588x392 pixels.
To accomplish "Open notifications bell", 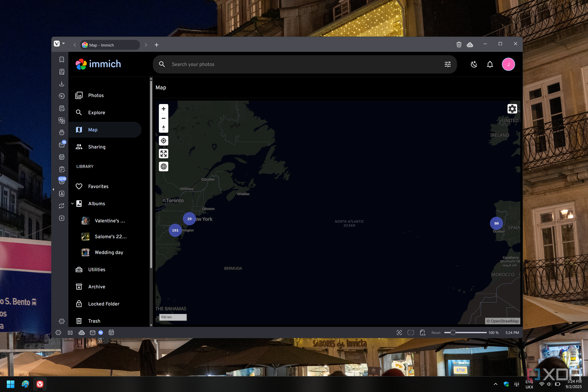I will tap(490, 64).
